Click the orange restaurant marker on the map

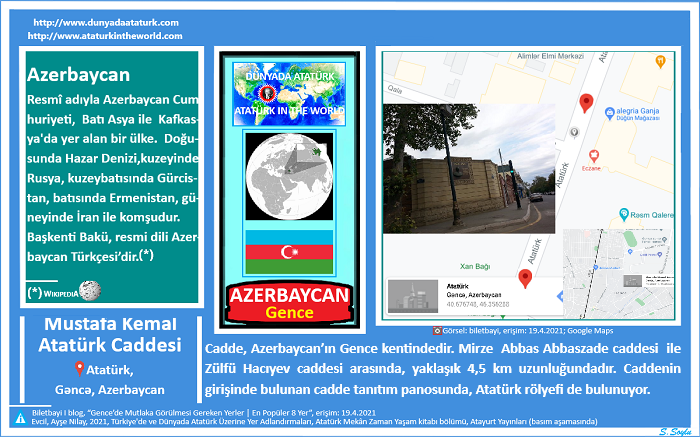660,62
